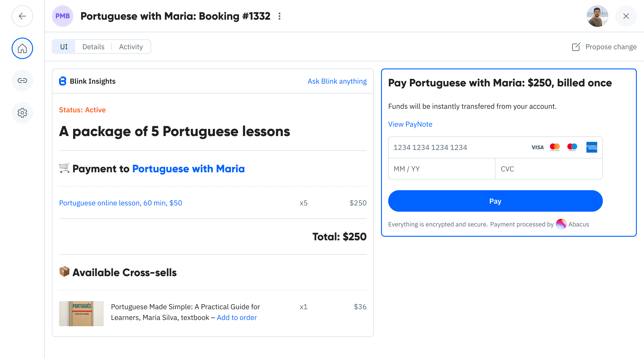The height and width of the screenshot is (358, 644).
Task: Open the View PayNote link
Action: click(x=410, y=124)
